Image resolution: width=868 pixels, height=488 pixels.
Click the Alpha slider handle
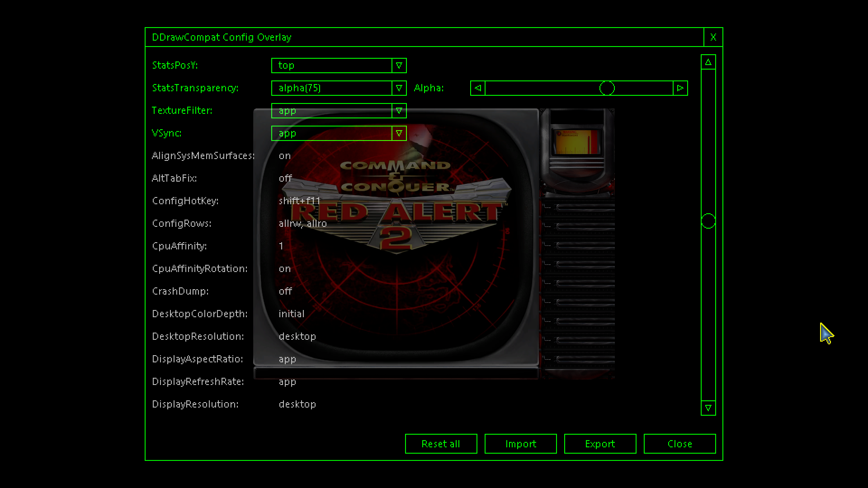point(607,88)
